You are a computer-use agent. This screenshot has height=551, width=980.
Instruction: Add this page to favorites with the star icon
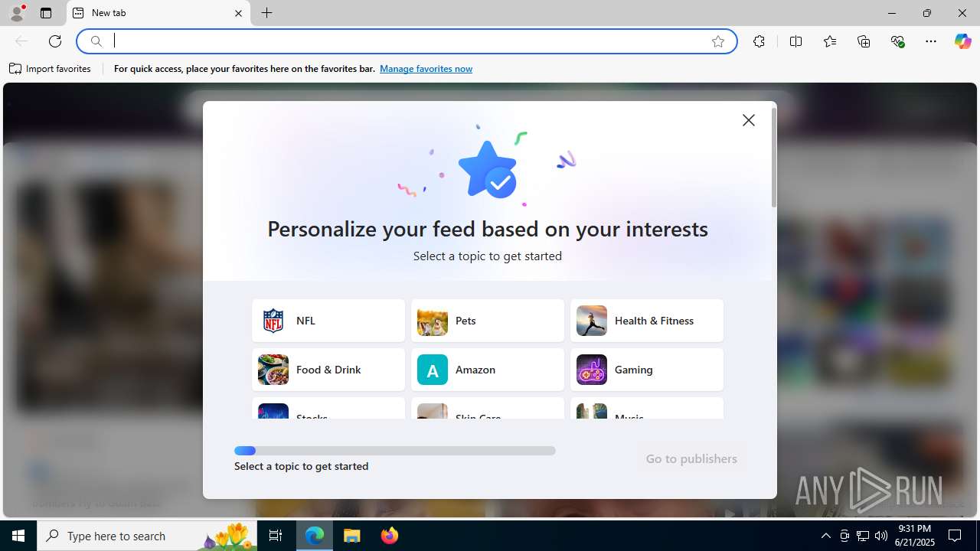pyautogui.click(x=718, y=41)
